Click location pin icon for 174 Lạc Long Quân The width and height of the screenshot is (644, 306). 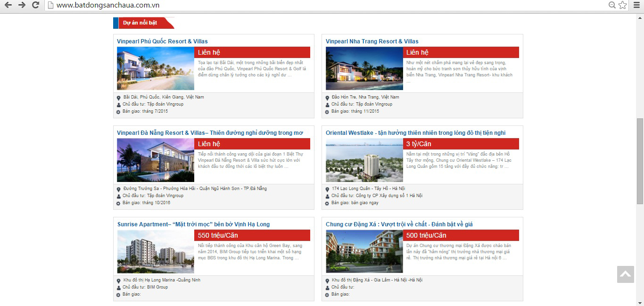(327, 189)
